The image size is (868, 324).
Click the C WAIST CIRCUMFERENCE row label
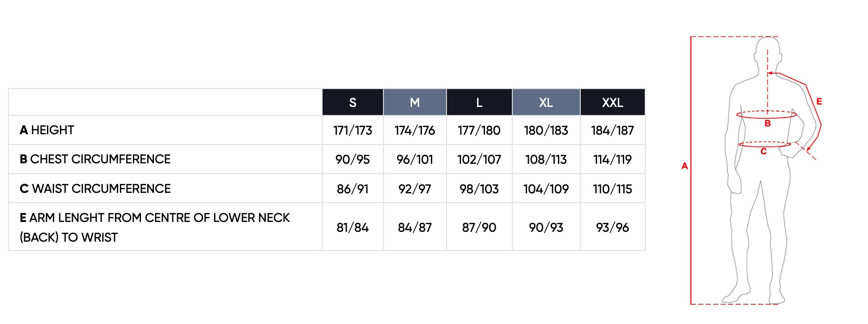pos(95,189)
